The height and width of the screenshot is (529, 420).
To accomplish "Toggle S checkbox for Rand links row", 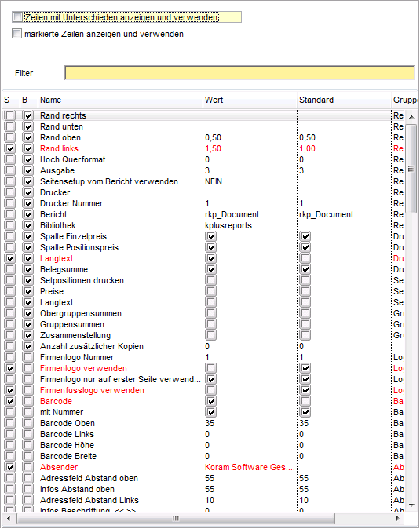I will click(x=10, y=148).
